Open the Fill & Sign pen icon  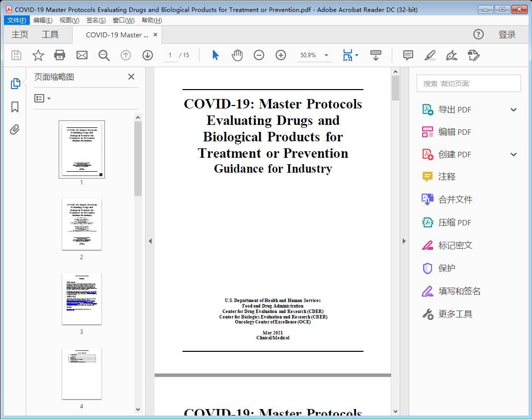click(451, 56)
